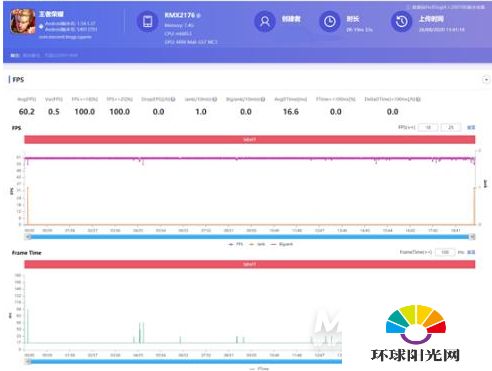Click the upload time history icon

(x=401, y=22)
